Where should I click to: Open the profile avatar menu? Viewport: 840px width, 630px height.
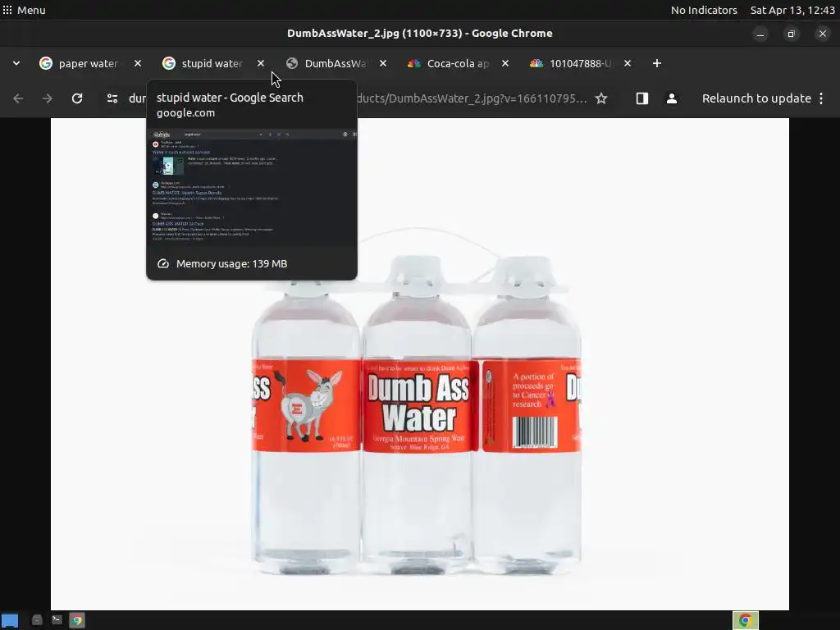[x=671, y=98]
